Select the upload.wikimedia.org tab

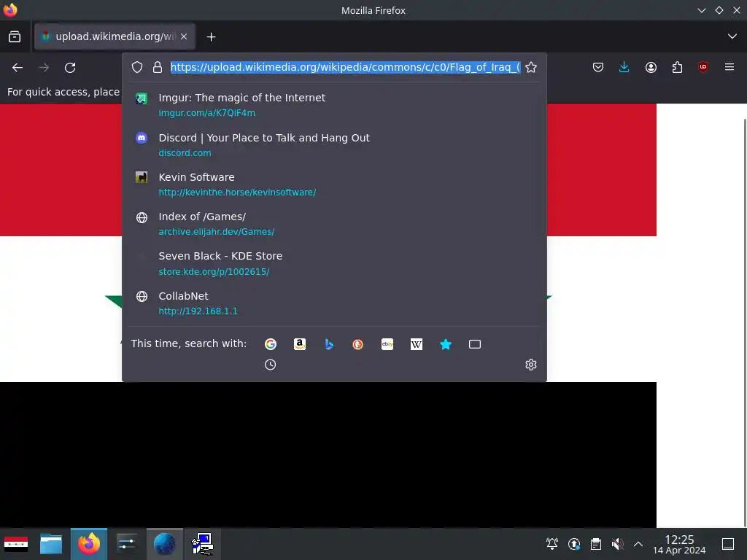115,36
